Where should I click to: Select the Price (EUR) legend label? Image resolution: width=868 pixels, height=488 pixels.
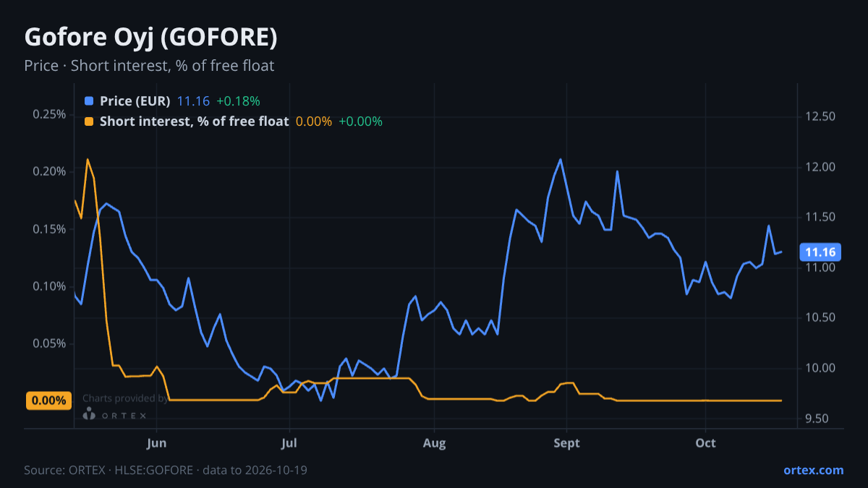(x=135, y=101)
